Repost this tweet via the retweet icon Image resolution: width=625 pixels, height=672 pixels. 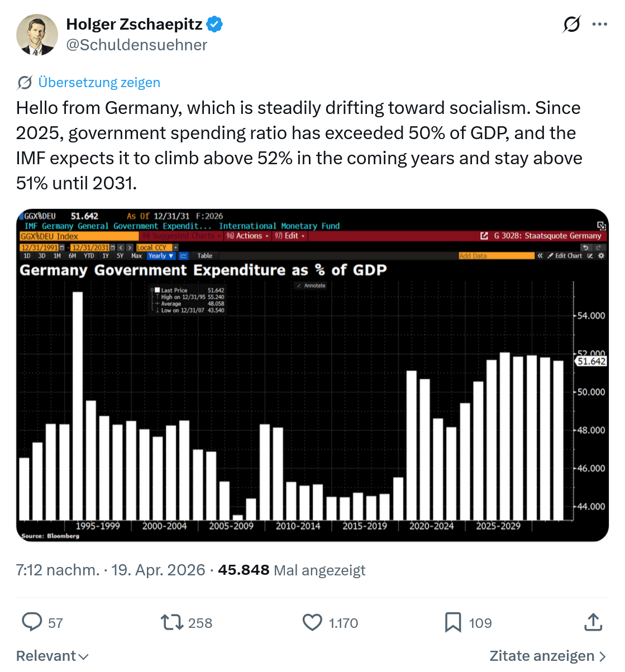click(x=172, y=622)
